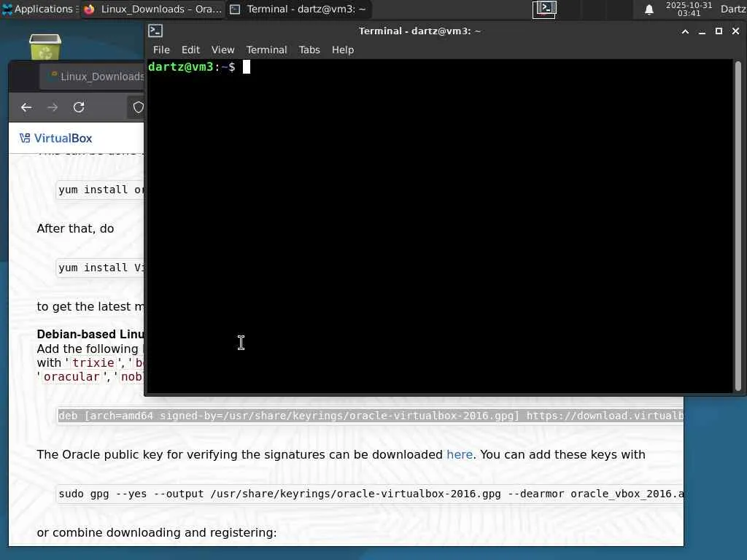747x560 pixels.
Task: Click the roll-up arrow button of terminal window
Action: coord(685,31)
